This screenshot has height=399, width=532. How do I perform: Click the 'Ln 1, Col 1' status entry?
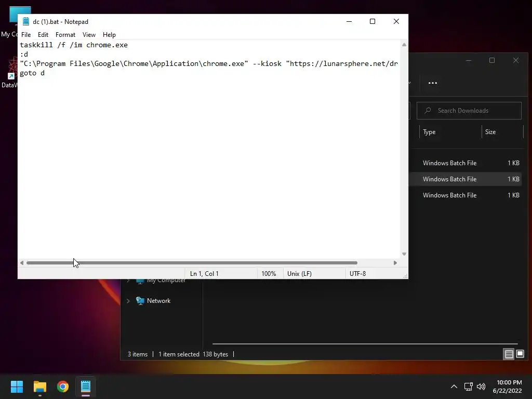(x=204, y=273)
